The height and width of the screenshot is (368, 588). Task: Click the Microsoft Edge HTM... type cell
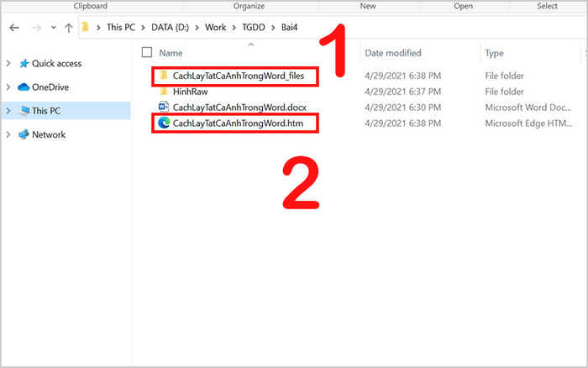click(x=528, y=123)
